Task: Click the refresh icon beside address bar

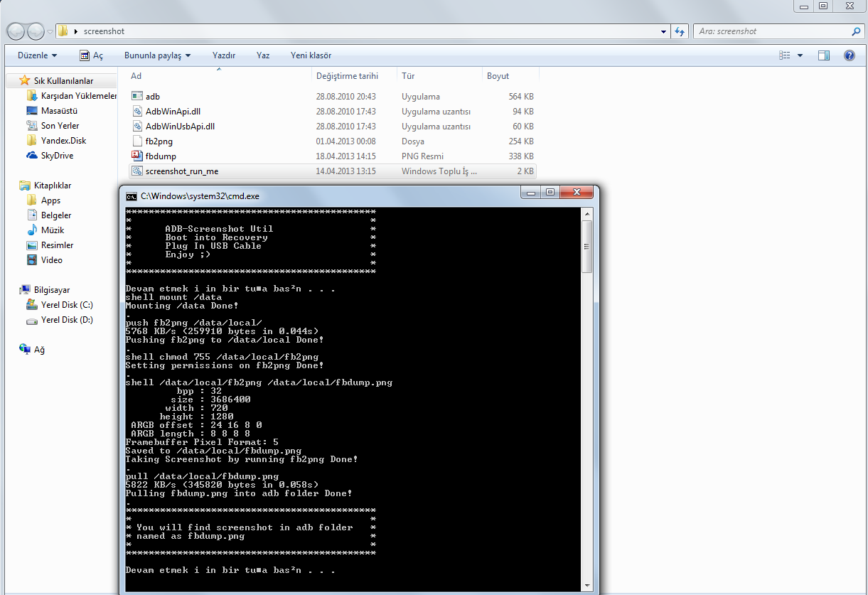Action: (679, 31)
